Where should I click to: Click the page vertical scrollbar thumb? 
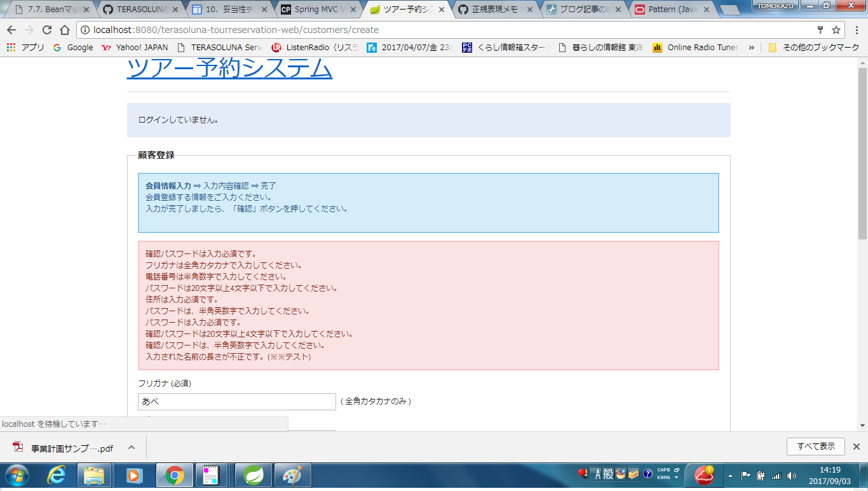(x=862, y=152)
